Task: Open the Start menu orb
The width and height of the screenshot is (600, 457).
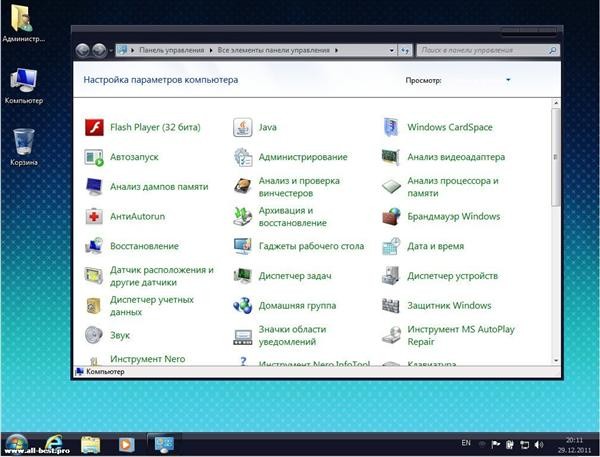Action: point(16,445)
